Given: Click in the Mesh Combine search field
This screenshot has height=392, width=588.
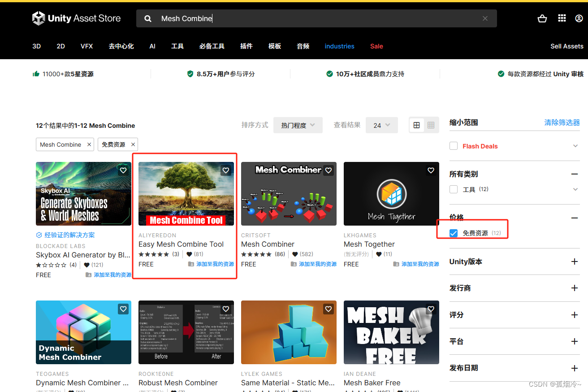Looking at the screenshot, I should coord(316,18).
